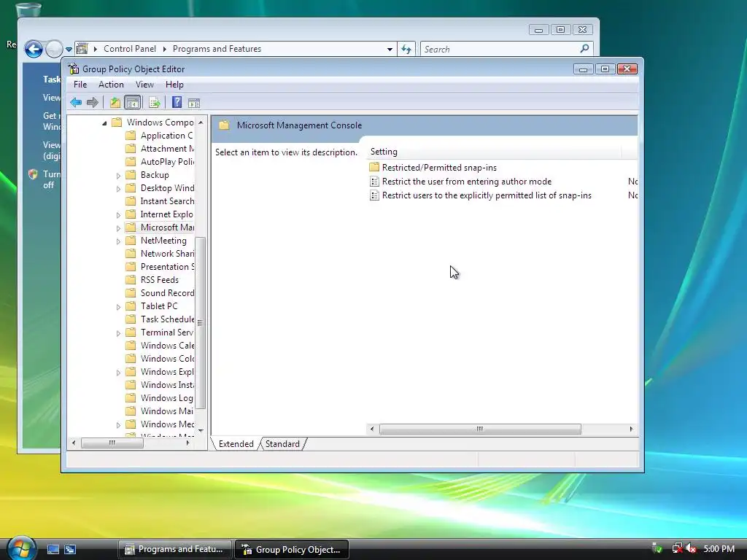Click the green safely remove tray icon
This screenshot has width=747, height=560.
click(x=657, y=548)
